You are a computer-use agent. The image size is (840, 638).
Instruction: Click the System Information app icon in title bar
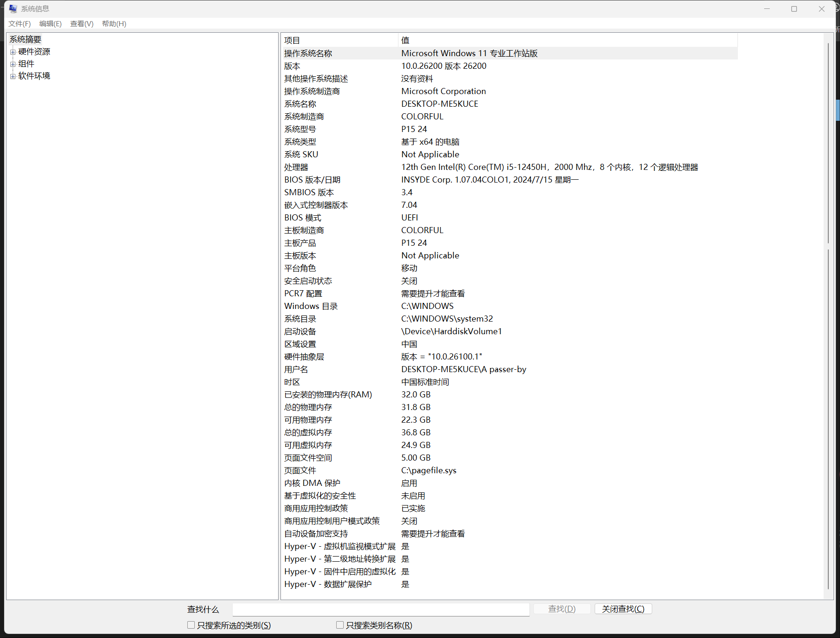pyautogui.click(x=13, y=9)
